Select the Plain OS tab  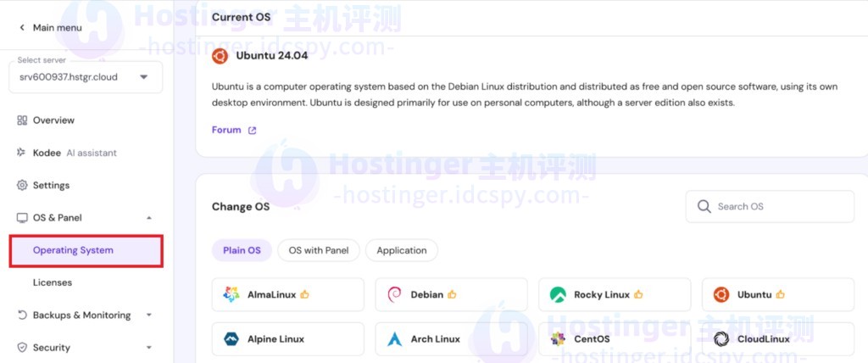[x=242, y=250]
